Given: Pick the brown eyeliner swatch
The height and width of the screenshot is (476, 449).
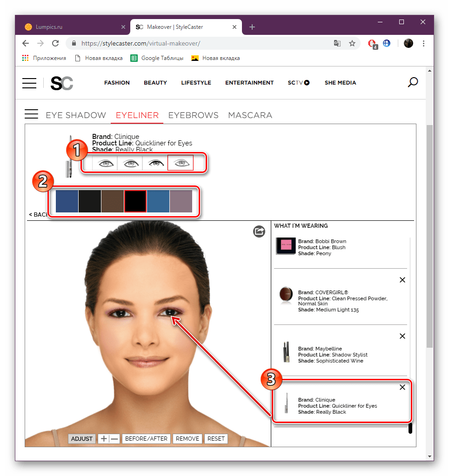Looking at the screenshot, I should 113,201.
